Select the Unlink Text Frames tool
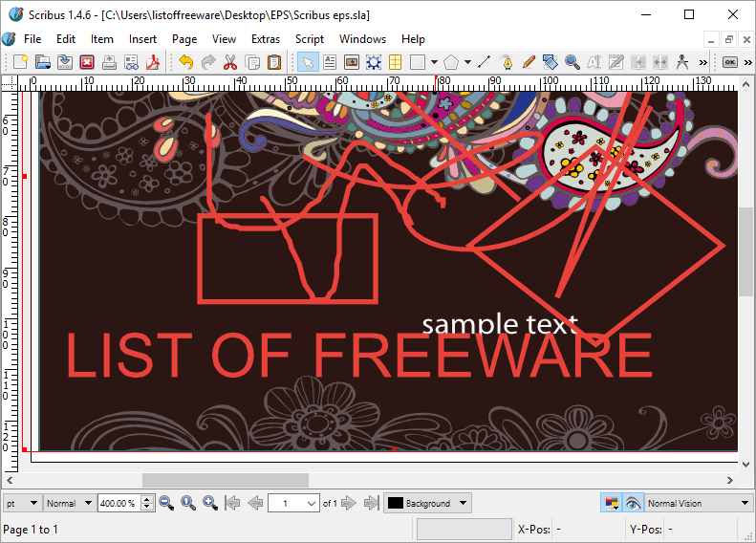The image size is (756, 543). [660, 62]
